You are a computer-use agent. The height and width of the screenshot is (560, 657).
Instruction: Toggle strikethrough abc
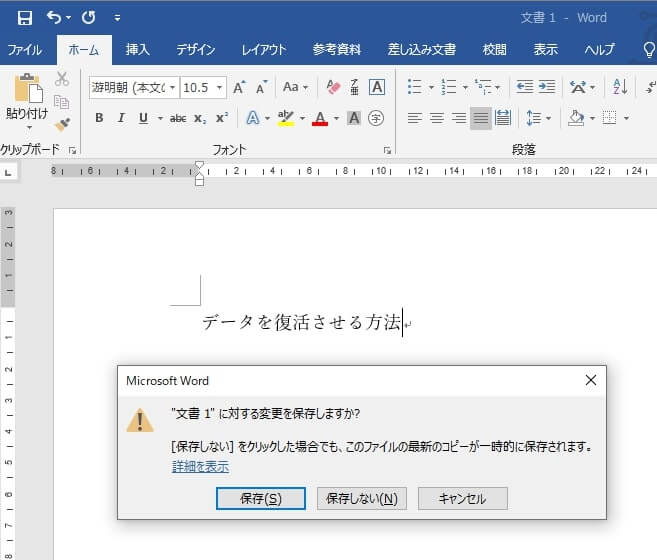(178, 119)
